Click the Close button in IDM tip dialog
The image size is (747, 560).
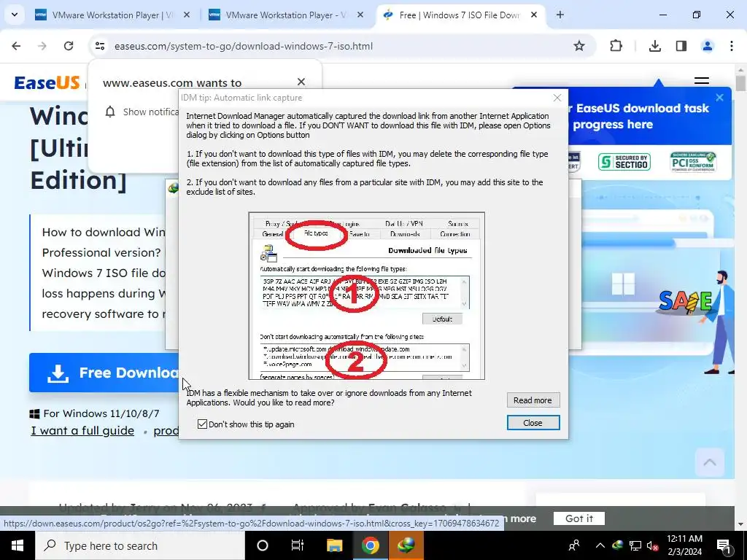533,423
